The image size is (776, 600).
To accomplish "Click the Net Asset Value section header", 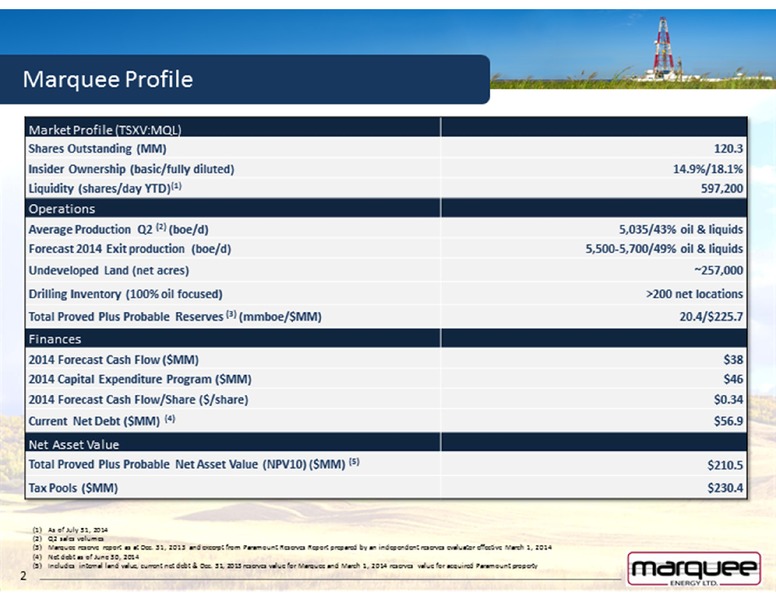I will pos(386,442).
